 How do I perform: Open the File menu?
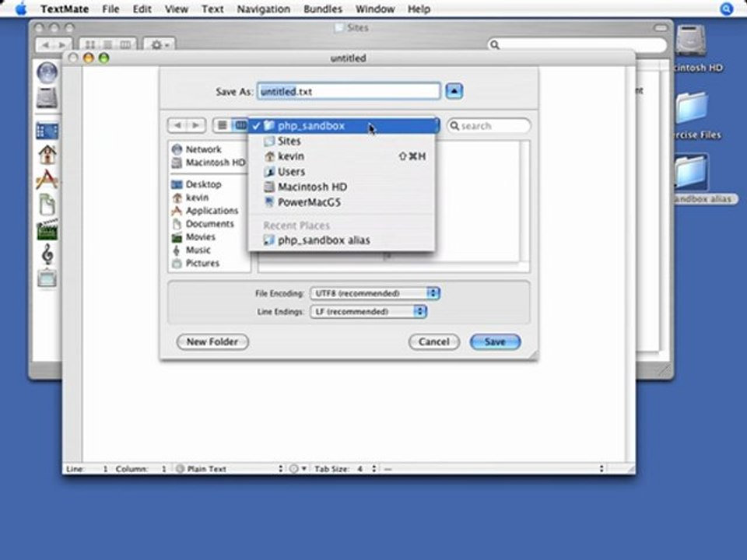click(x=110, y=9)
